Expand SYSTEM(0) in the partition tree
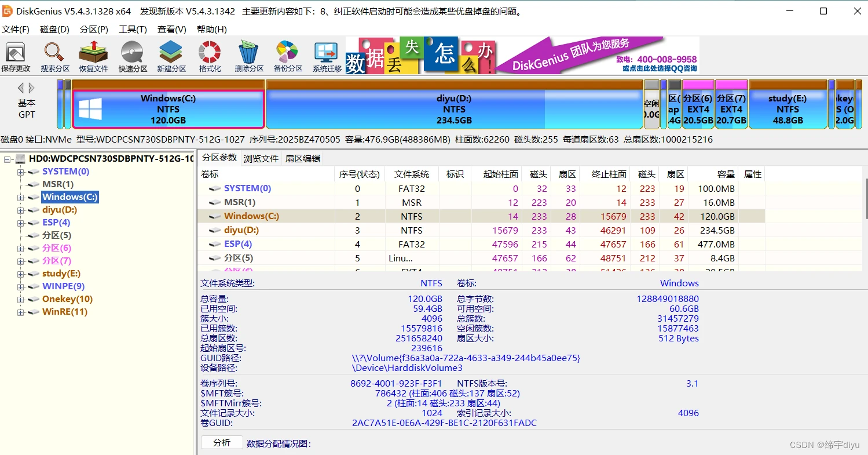The width and height of the screenshot is (868, 455). coord(20,172)
